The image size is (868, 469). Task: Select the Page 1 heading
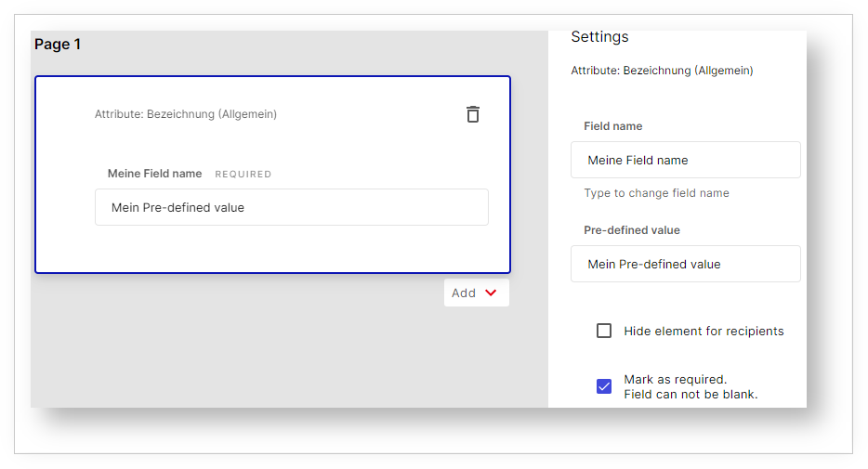click(58, 45)
